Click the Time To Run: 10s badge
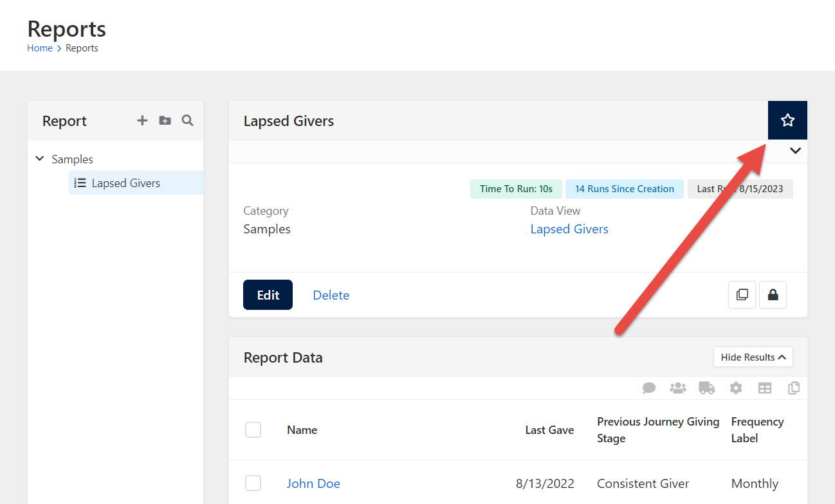835x504 pixels. pos(516,189)
